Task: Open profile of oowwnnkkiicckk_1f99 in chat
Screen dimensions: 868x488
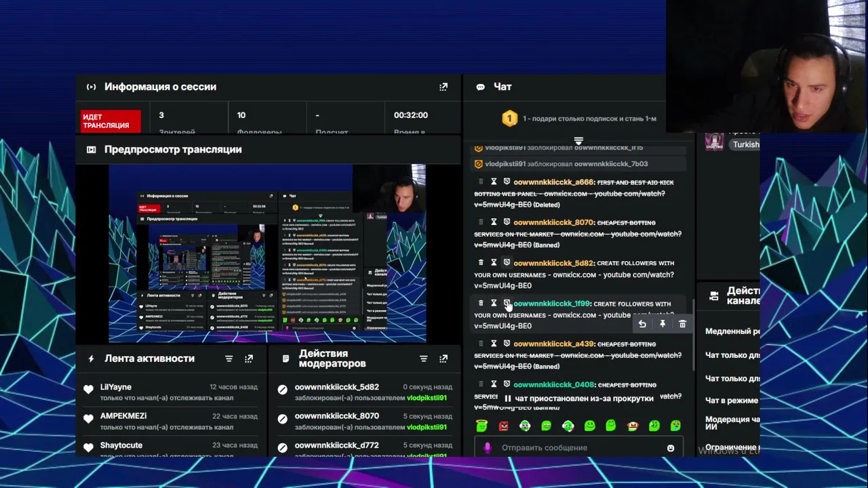Action: pyautogui.click(x=551, y=304)
